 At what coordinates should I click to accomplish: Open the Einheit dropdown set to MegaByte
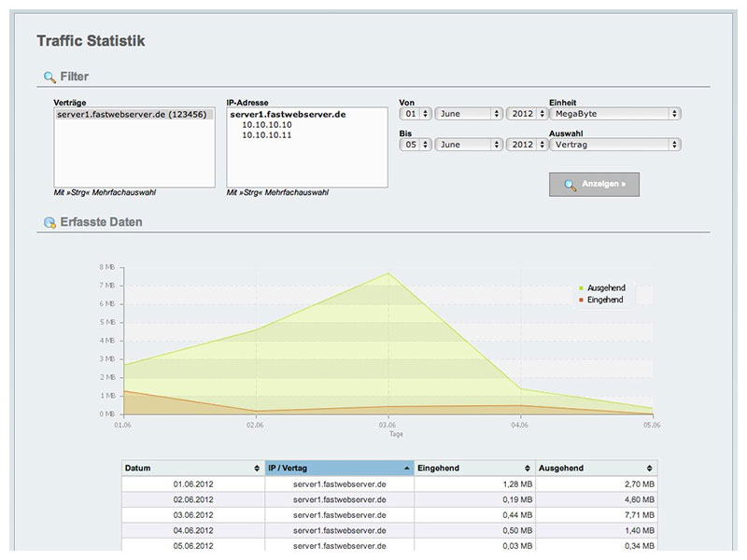point(615,114)
